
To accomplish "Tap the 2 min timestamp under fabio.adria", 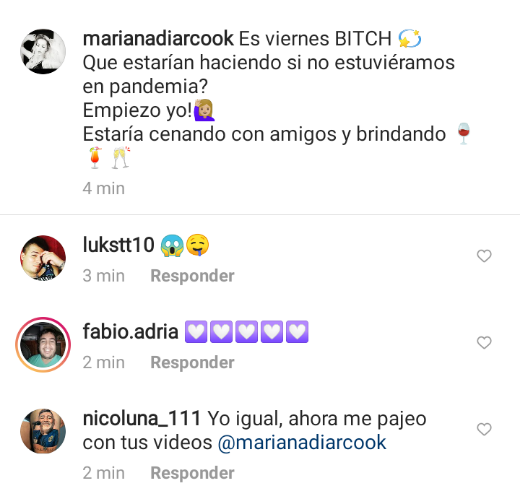I will click(x=104, y=363).
